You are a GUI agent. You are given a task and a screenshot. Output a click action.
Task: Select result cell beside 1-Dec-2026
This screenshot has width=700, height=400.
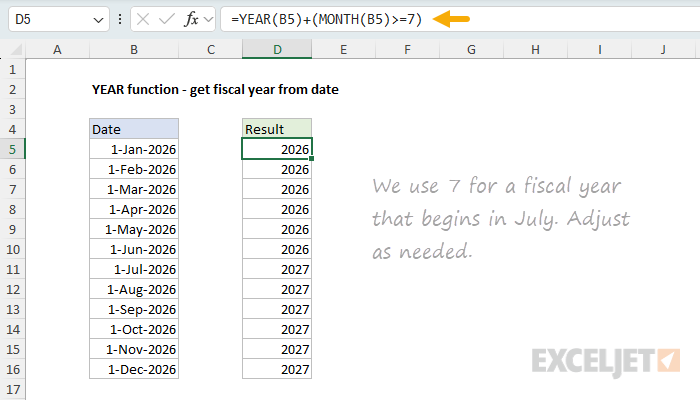coord(277,370)
